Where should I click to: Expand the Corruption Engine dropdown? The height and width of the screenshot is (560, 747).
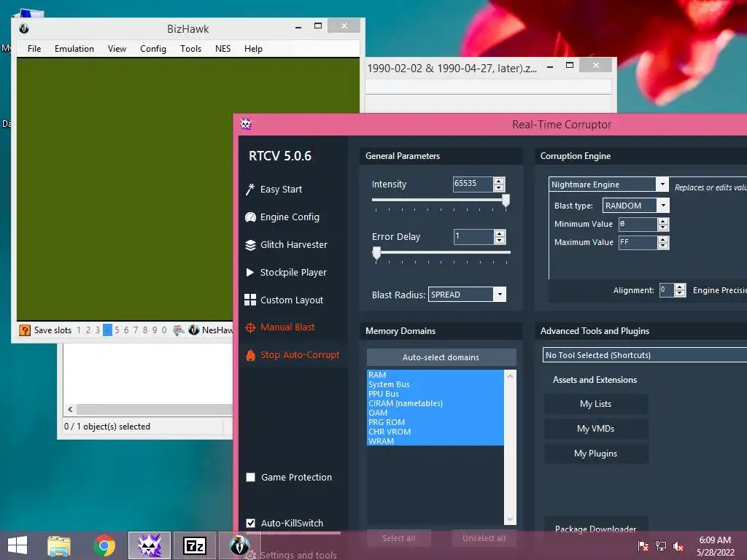pos(662,184)
